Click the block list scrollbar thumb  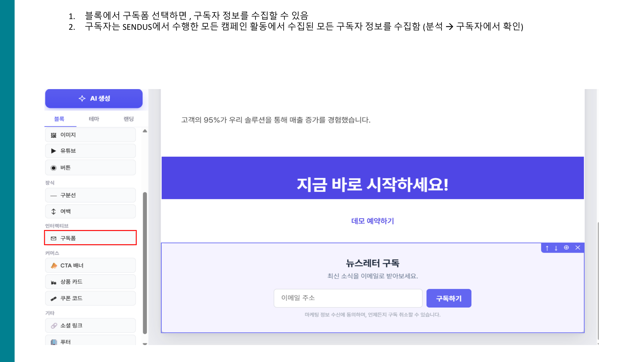pos(145,263)
